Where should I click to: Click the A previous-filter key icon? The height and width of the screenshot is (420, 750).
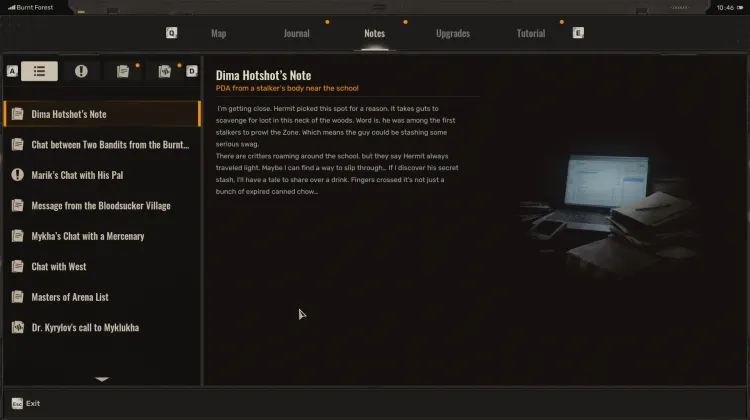pos(12,71)
